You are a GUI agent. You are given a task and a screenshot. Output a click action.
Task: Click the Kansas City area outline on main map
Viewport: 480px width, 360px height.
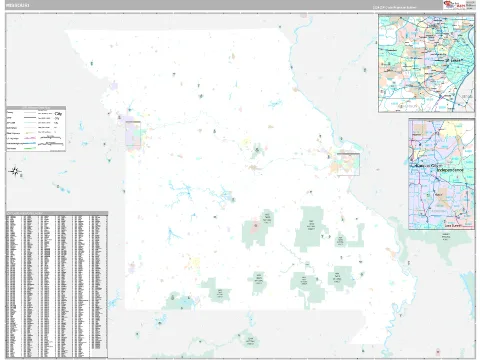(133, 134)
